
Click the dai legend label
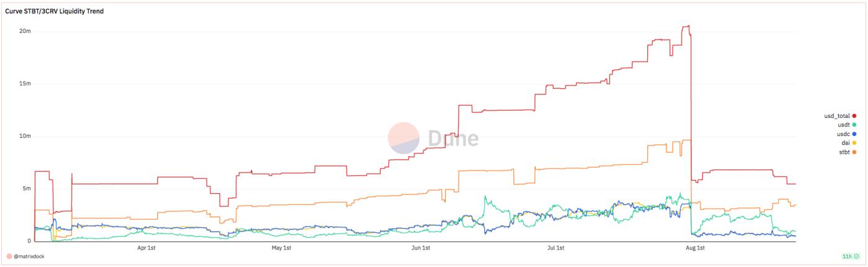(846, 143)
